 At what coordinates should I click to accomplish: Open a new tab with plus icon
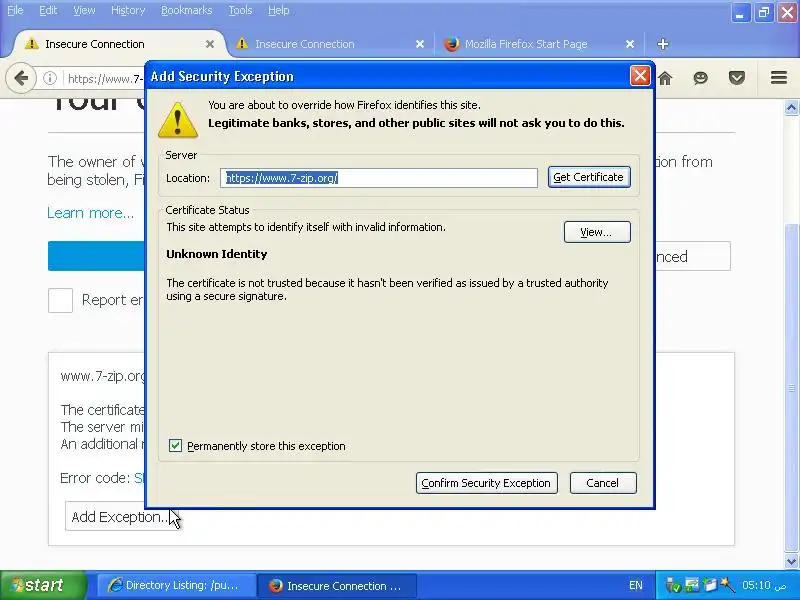[663, 44]
